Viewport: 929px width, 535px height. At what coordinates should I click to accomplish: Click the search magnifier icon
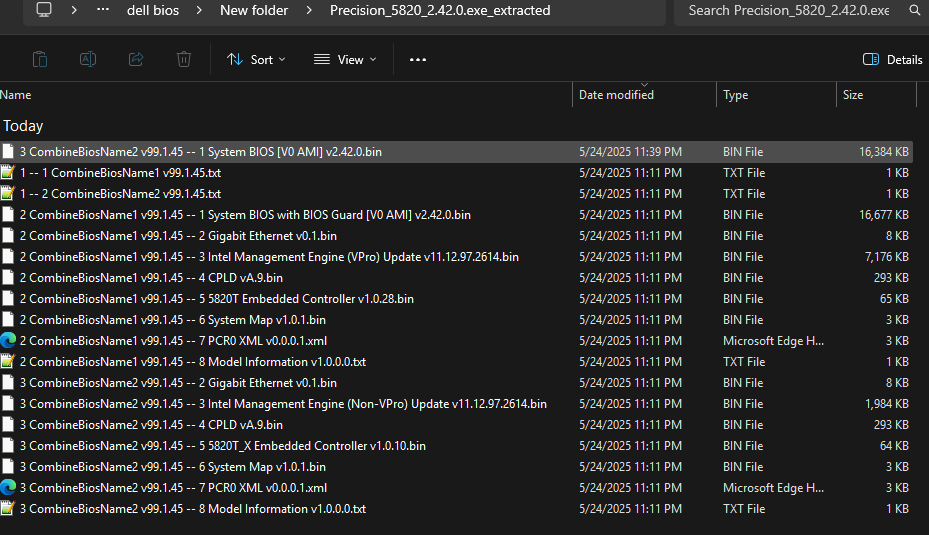915,10
